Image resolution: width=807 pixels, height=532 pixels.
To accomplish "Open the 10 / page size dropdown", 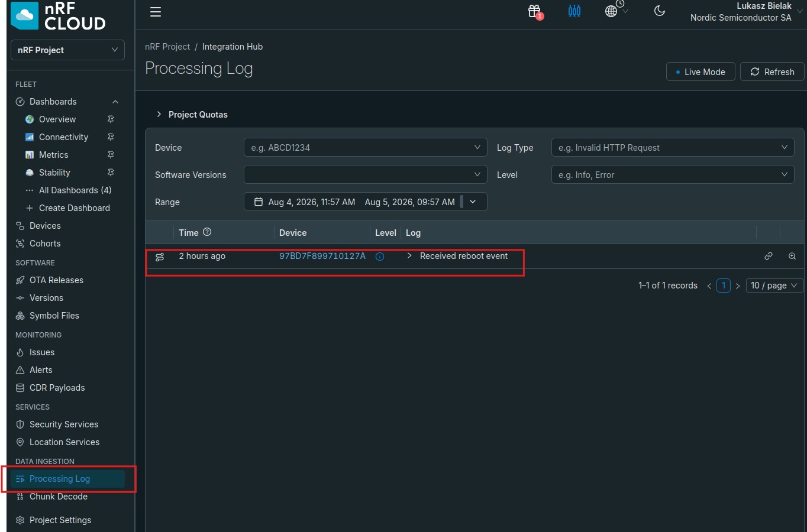I will (x=774, y=286).
